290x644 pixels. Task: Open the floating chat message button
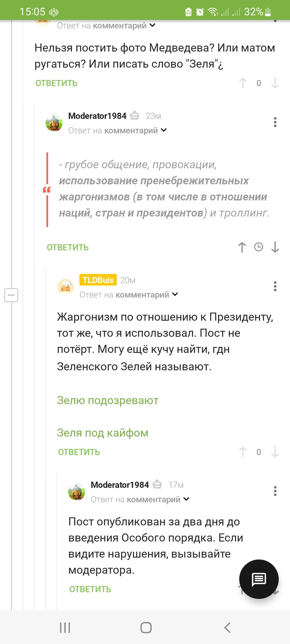(259, 579)
